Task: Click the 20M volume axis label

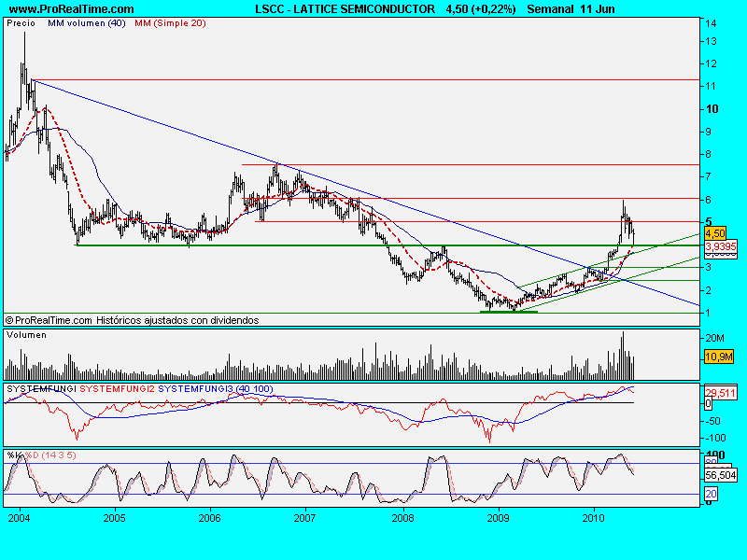Action: 714,338
